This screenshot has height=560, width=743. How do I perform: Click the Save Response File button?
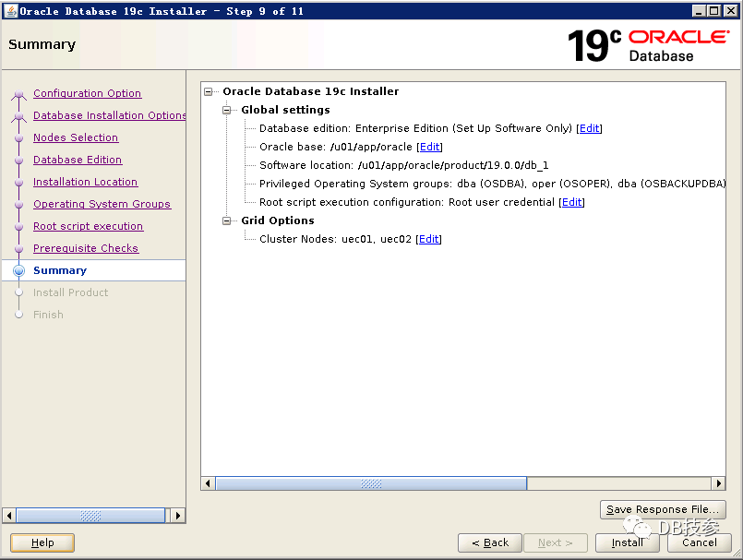[x=663, y=509]
